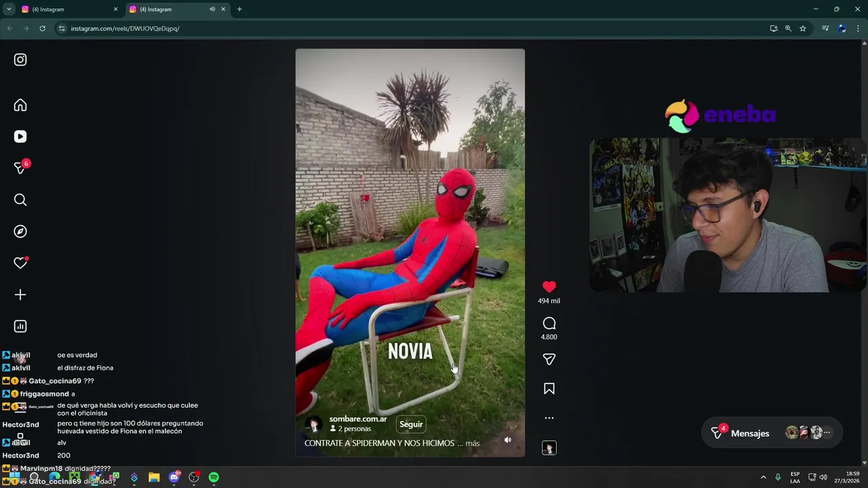Image resolution: width=868 pixels, height=488 pixels.
Task: Open File Explorer from taskbar
Action: (x=154, y=478)
